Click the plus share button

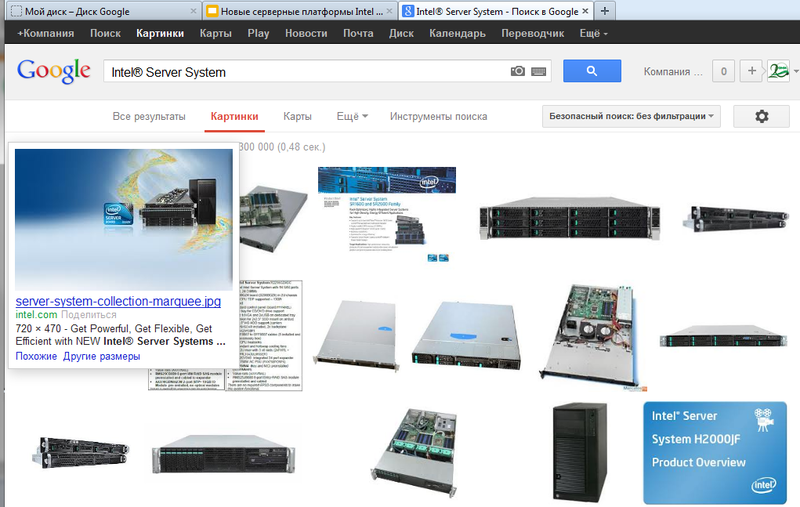[752, 71]
